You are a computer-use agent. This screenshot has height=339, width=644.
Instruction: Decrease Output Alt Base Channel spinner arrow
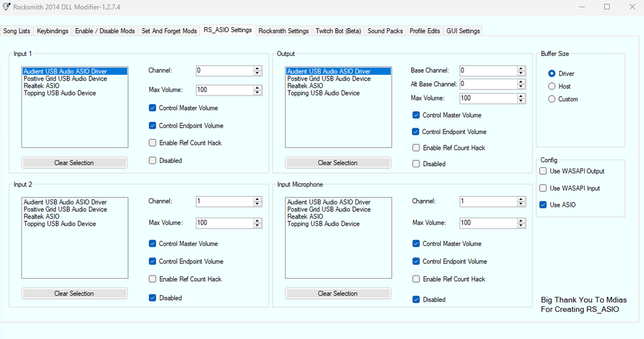(x=521, y=86)
